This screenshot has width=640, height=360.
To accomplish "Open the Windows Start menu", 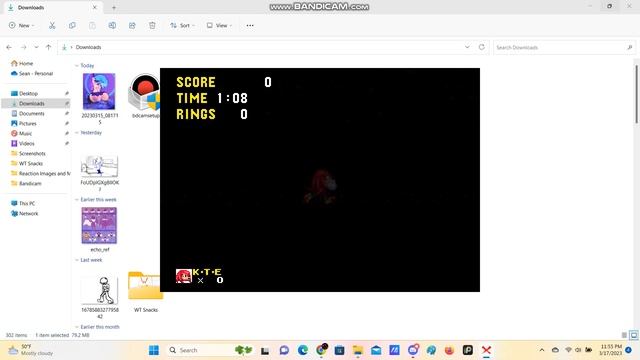I will (154, 350).
